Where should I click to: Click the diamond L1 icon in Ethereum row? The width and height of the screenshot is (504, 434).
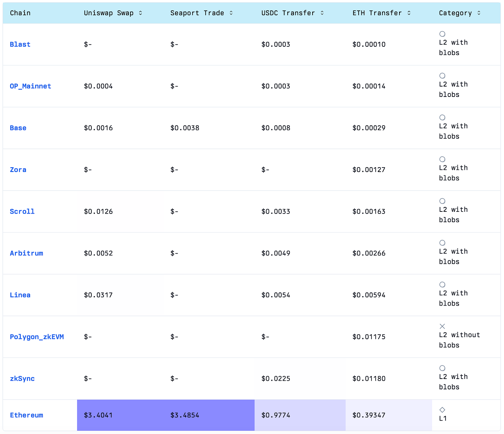(442, 410)
